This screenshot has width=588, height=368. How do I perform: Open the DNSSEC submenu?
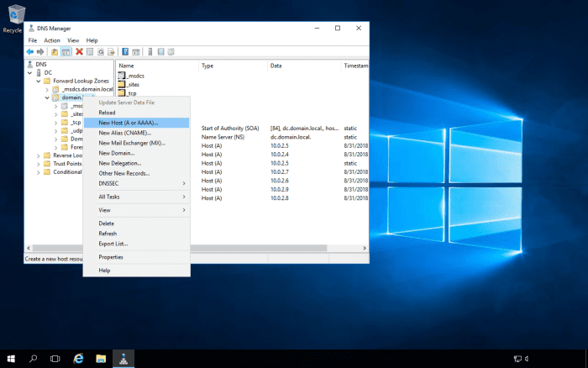[136, 183]
